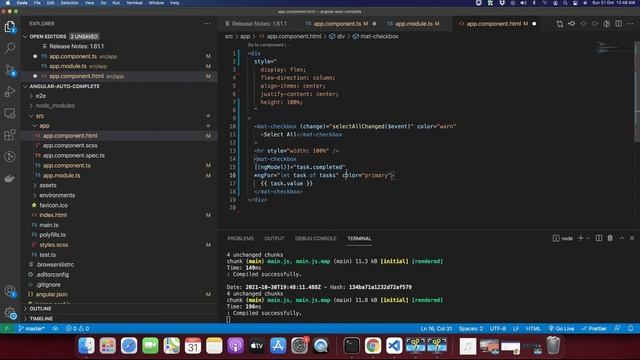Create a new terminal with plus icon
640x360 pixels.
pos(581,238)
